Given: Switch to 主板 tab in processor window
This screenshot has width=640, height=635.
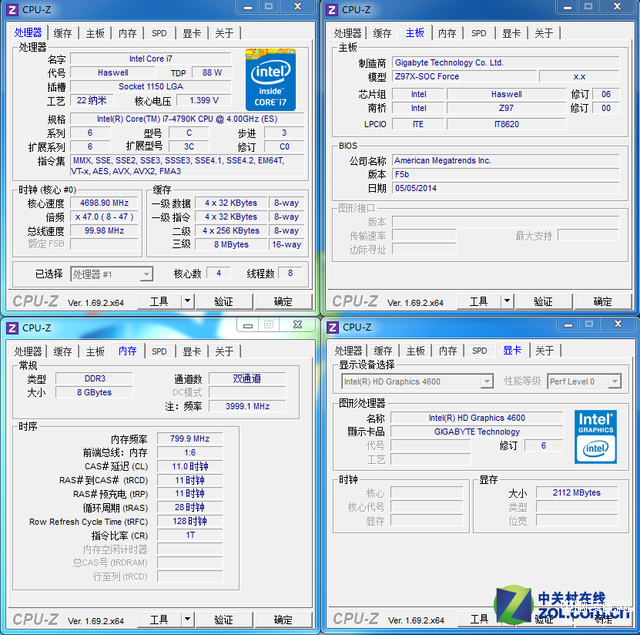Looking at the screenshot, I should click(95, 33).
